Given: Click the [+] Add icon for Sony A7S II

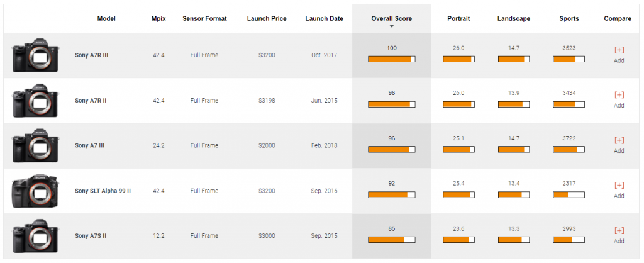Looking at the screenshot, I should coord(619,231).
